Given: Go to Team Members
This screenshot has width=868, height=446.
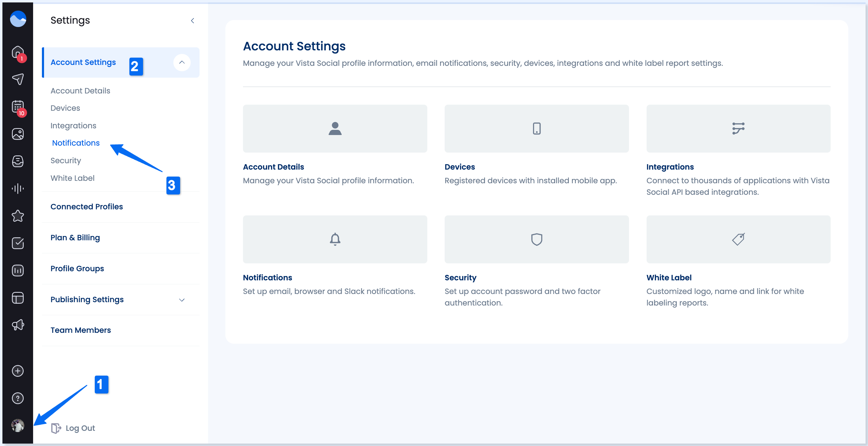Looking at the screenshot, I should 80,330.
